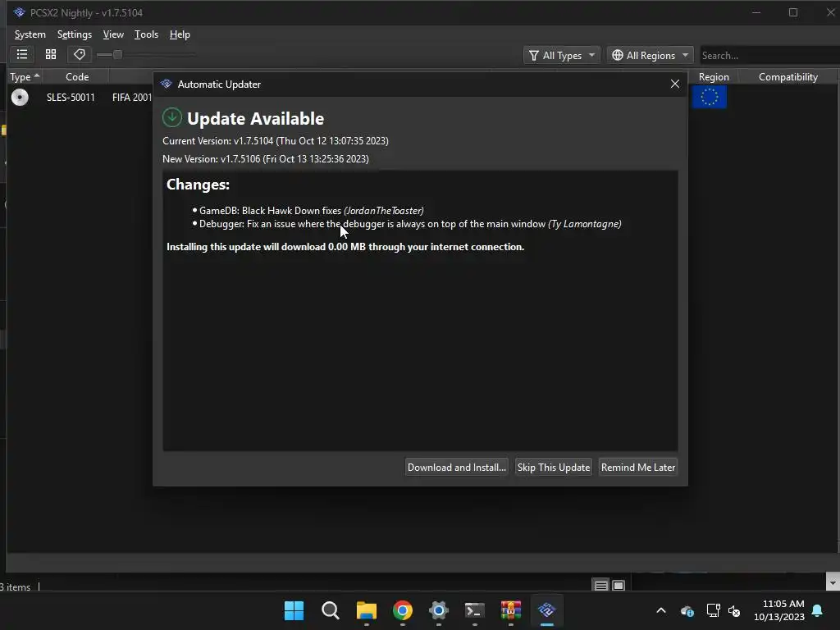Click the OneDrive cloud tray icon
Screen dimensions: 840x630
click(687, 610)
